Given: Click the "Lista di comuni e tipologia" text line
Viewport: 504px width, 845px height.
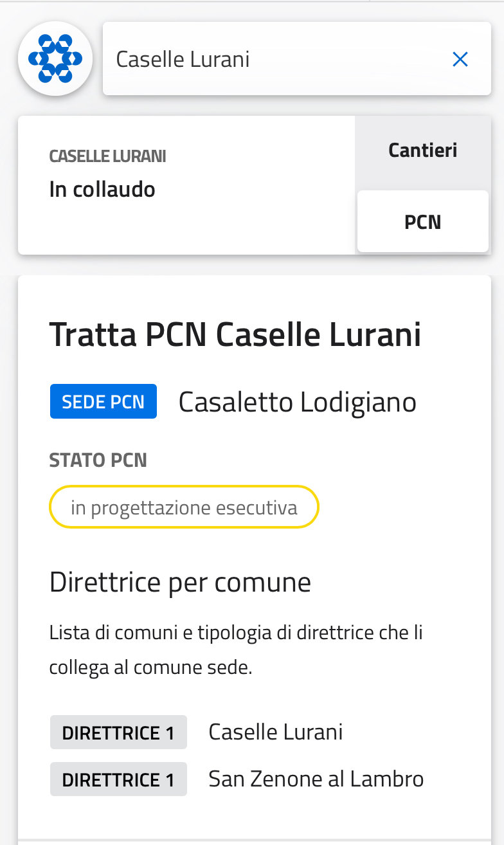Looking at the screenshot, I should tap(236, 632).
